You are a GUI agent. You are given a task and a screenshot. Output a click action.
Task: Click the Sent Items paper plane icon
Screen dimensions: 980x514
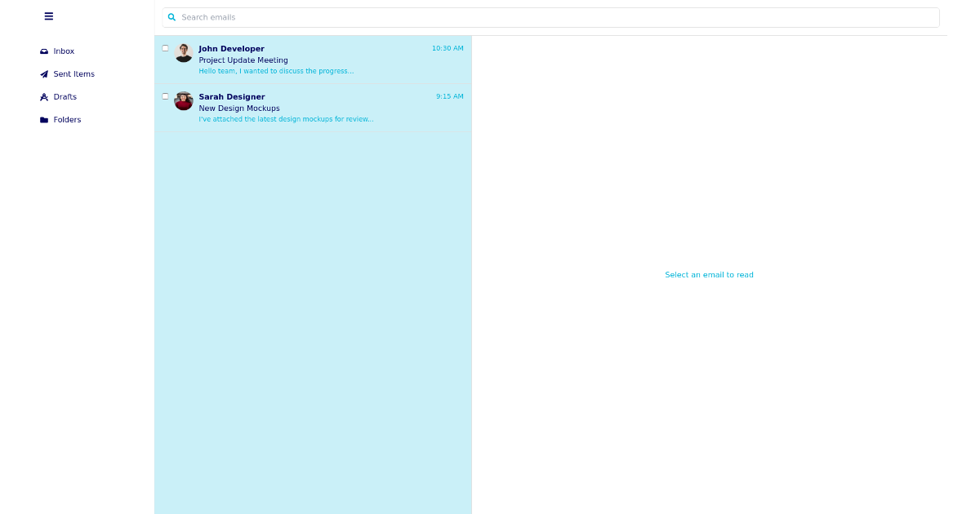[44, 74]
